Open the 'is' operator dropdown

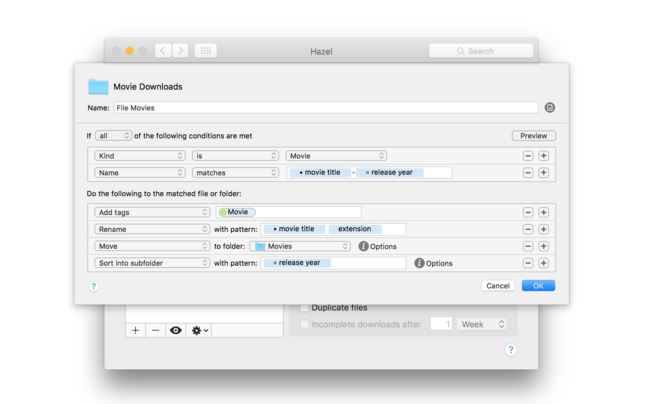pyautogui.click(x=235, y=156)
